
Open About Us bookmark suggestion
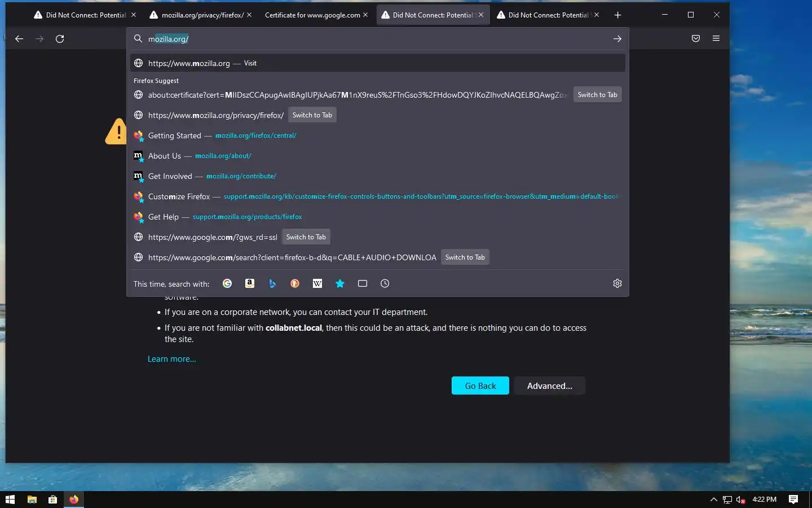[x=378, y=156]
